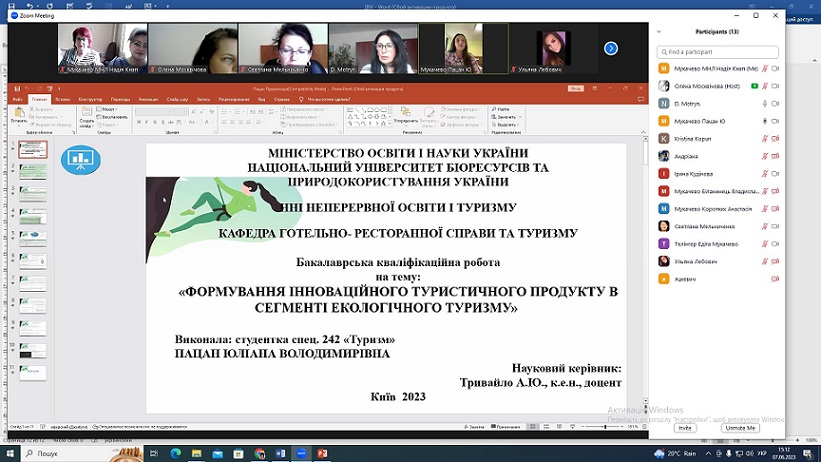Toggle video icon for Ірина Кудінова
The height and width of the screenshot is (462, 821).
pos(775,174)
